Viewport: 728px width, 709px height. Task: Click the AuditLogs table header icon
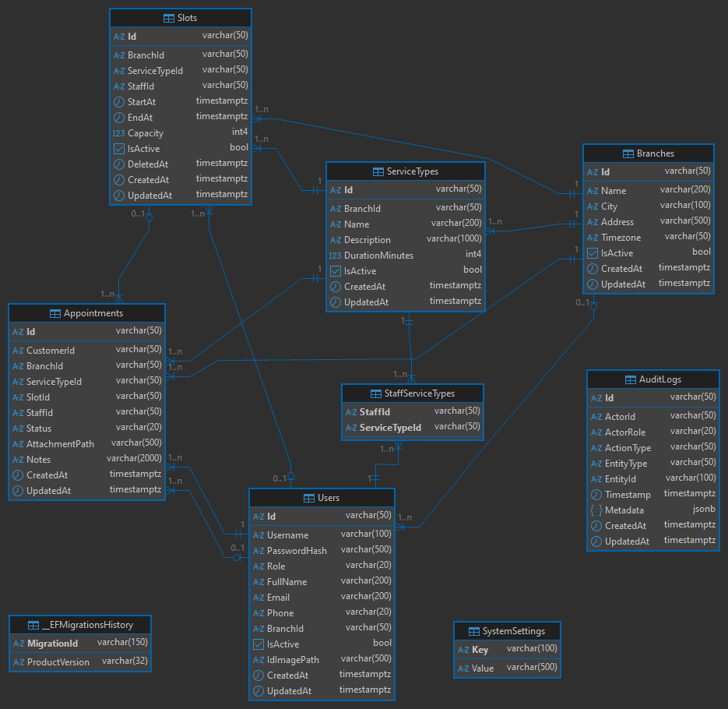(631, 380)
